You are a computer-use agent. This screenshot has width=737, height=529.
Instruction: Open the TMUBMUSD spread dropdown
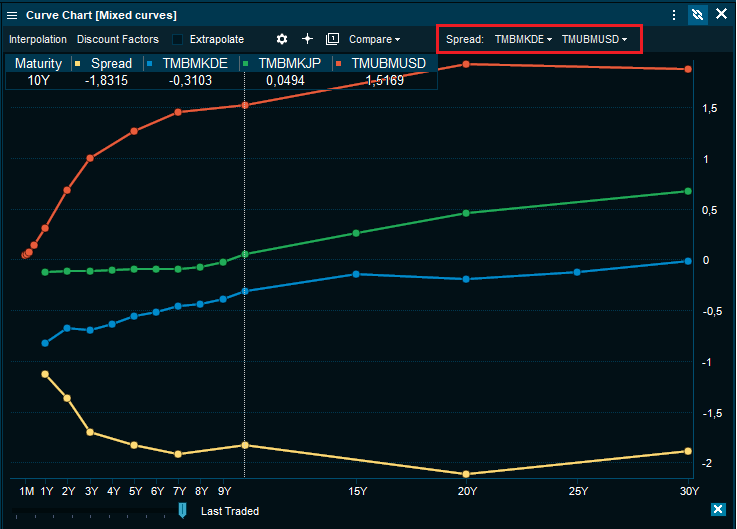tap(594, 39)
